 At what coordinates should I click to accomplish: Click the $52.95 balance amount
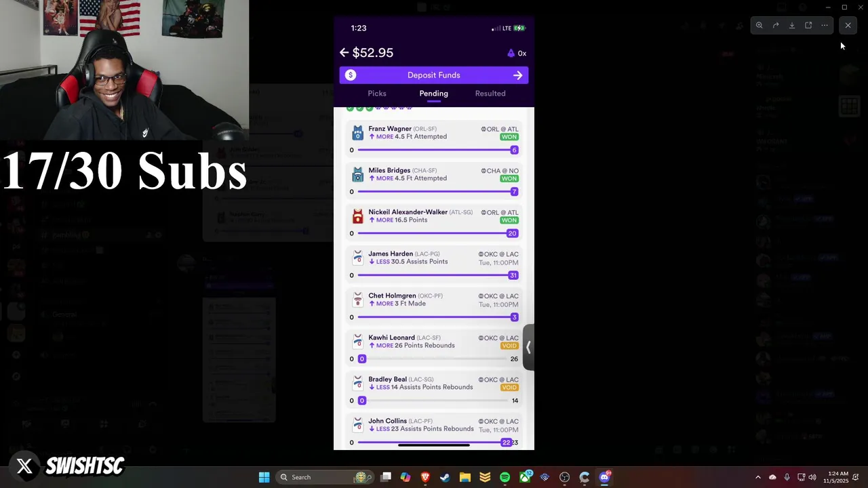coord(372,52)
